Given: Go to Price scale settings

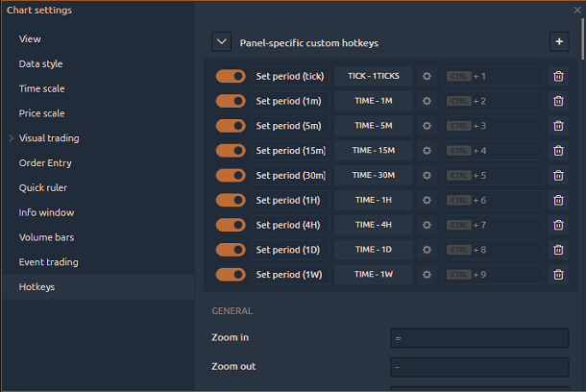Looking at the screenshot, I should pos(41,113).
